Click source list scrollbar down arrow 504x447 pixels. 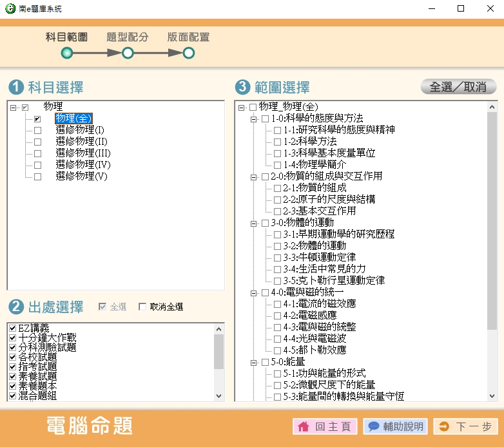coord(219,396)
